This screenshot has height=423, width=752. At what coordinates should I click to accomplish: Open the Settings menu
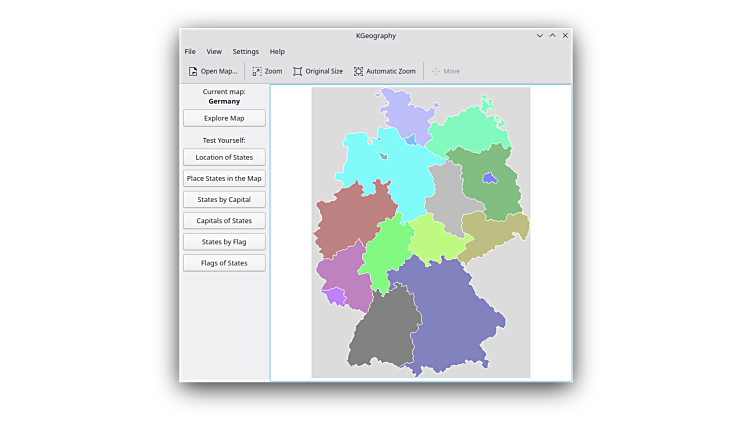tap(245, 52)
